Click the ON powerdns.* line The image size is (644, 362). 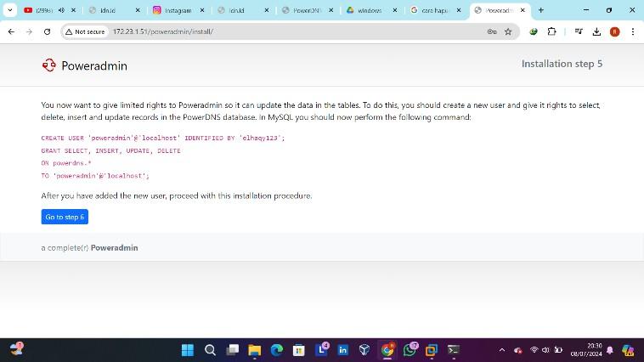point(66,163)
